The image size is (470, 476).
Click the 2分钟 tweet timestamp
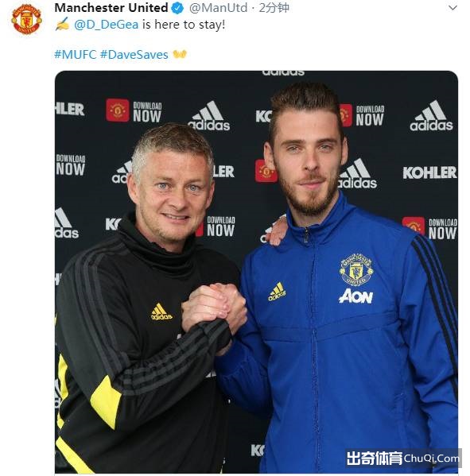click(274, 8)
